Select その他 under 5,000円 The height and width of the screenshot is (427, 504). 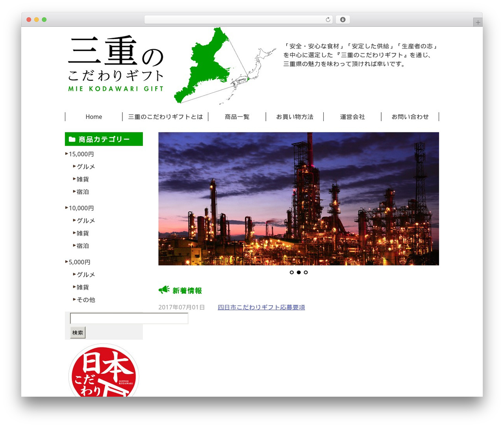[x=86, y=300]
